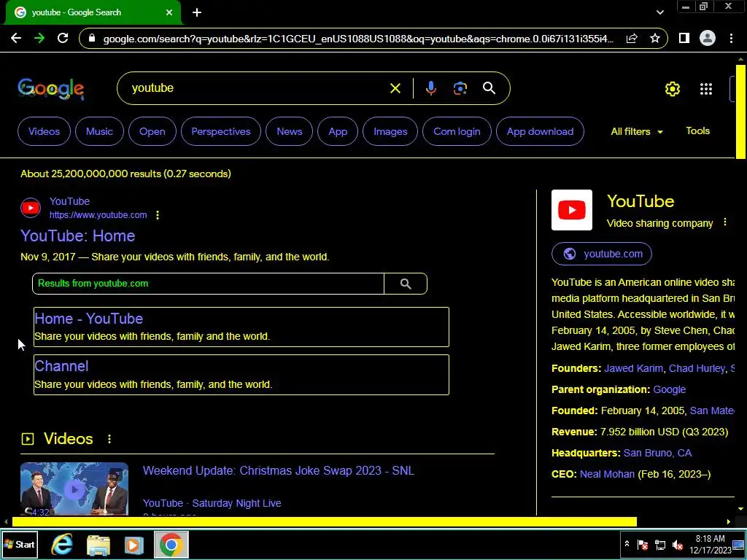Click the Results from youtube.com search field
The width and height of the screenshot is (747, 560).
208,284
